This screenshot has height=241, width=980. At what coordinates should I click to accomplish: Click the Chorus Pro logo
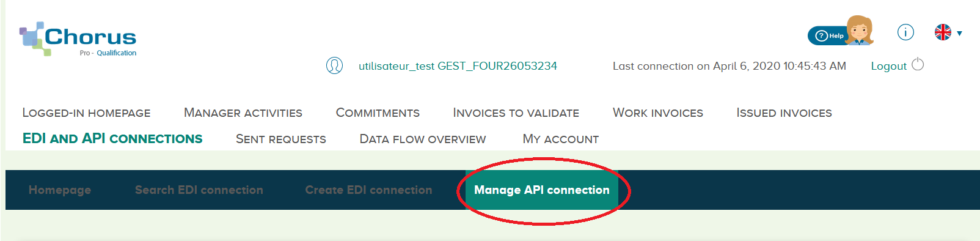coord(78,39)
